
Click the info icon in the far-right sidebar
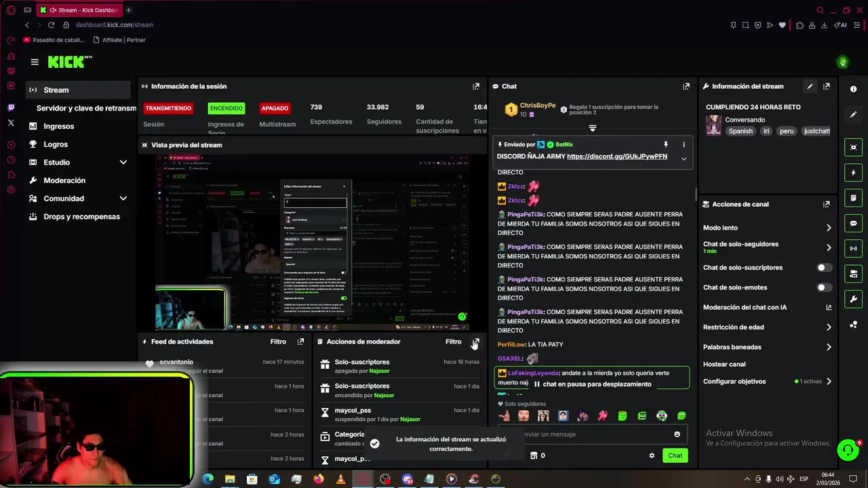coord(853,89)
